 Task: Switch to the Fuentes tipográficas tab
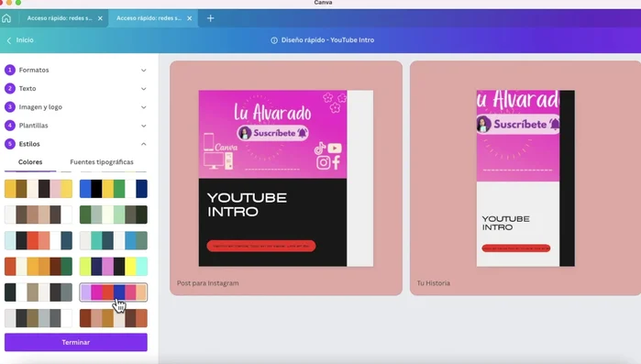[x=102, y=162]
